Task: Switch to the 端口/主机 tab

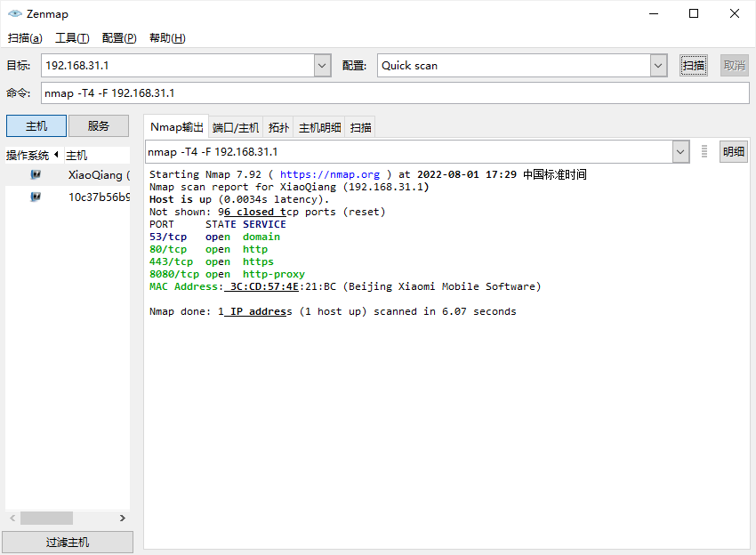Action: [236, 128]
